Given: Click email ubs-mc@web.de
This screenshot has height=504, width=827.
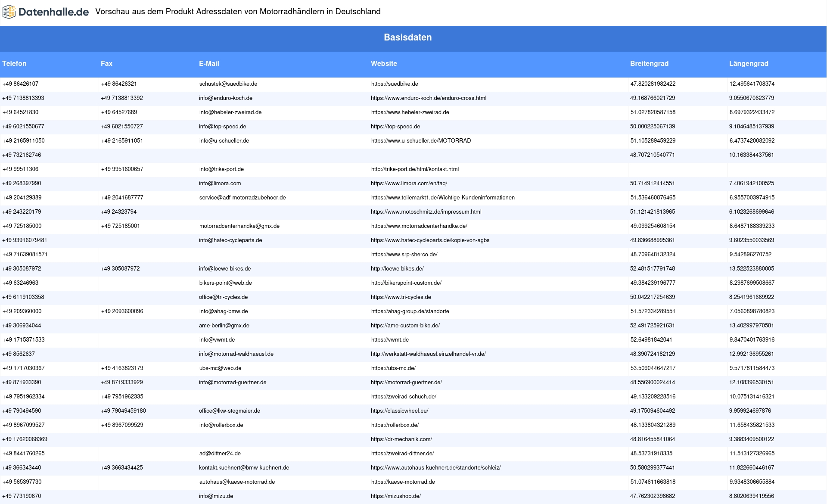Looking at the screenshot, I should [x=220, y=368].
